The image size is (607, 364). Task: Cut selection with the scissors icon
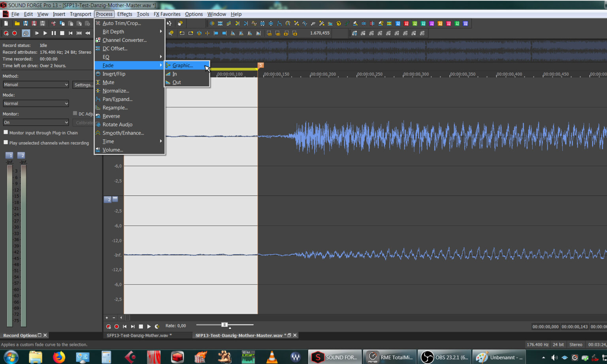point(53,24)
